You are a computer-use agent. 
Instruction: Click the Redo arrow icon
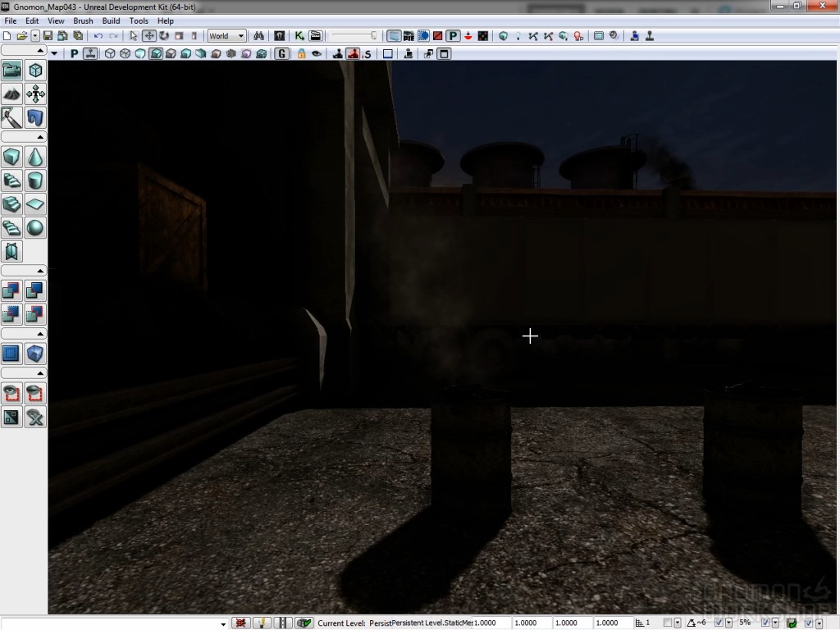(113, 36)
